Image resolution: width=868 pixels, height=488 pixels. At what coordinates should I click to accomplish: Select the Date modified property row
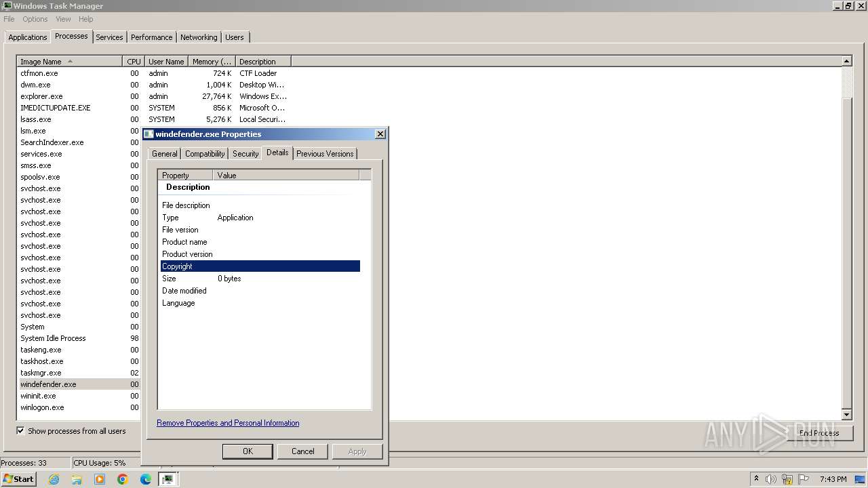point(260,291)
